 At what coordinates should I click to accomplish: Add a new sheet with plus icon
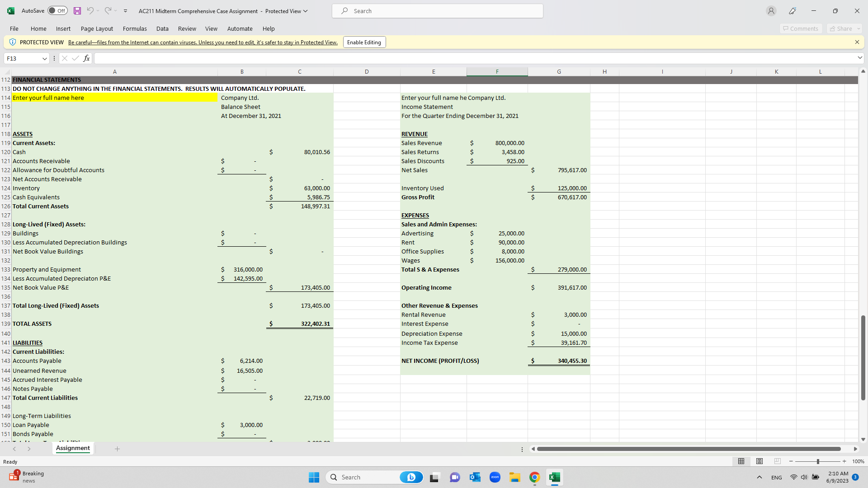117,449
